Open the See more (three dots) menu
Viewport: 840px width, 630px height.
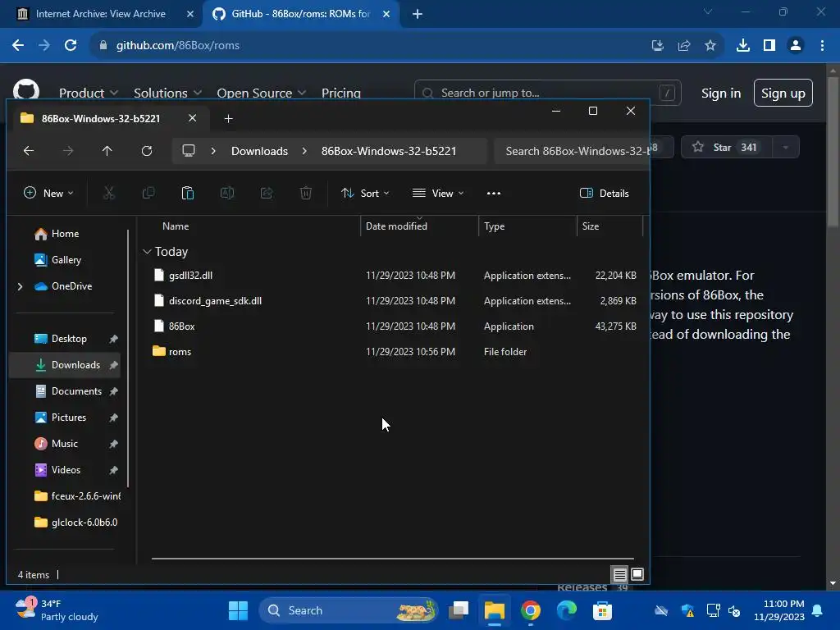pyautogui.click(x=493, y=194)
